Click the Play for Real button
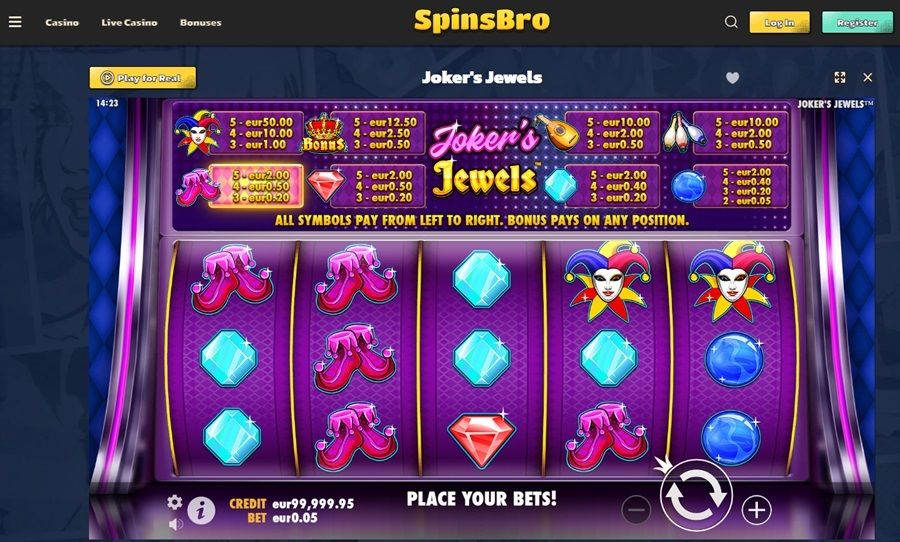Image resolution: width=900 pixels, height=542 pixels. coord(142,78)
